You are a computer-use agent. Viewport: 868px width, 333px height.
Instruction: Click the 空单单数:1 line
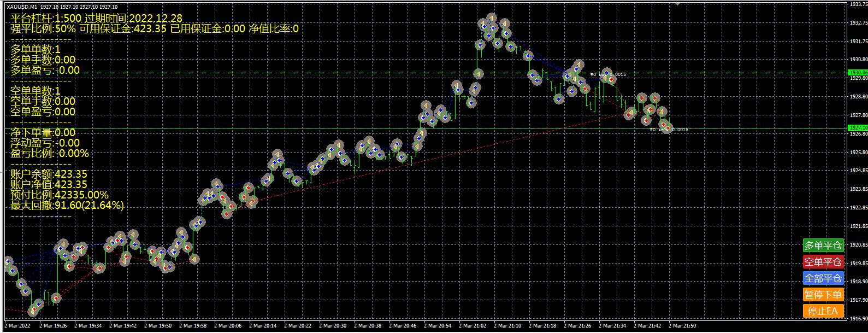(x=36, y=91)
